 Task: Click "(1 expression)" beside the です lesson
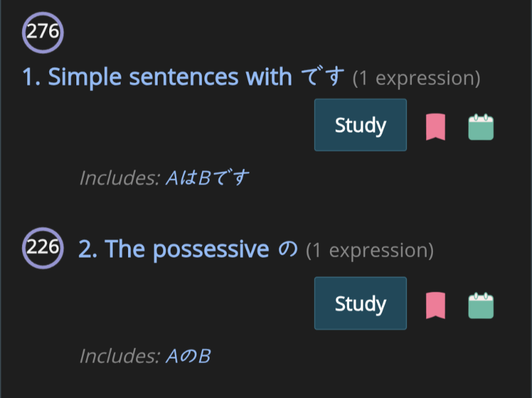coord(416,78)
